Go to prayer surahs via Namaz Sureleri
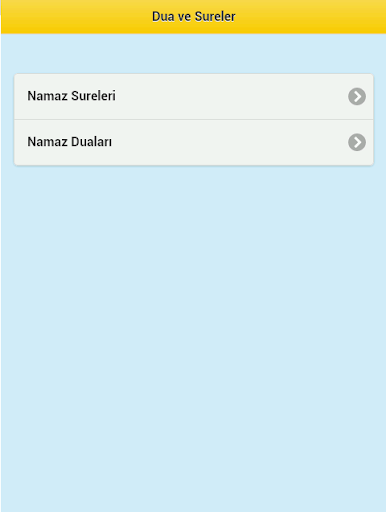The image size is (386, 512). (x=194, y=97)
